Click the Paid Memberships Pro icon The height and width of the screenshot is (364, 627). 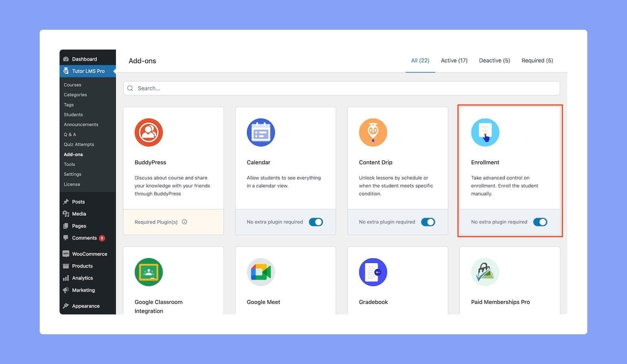pyautogui.click(x=485, y=272)
